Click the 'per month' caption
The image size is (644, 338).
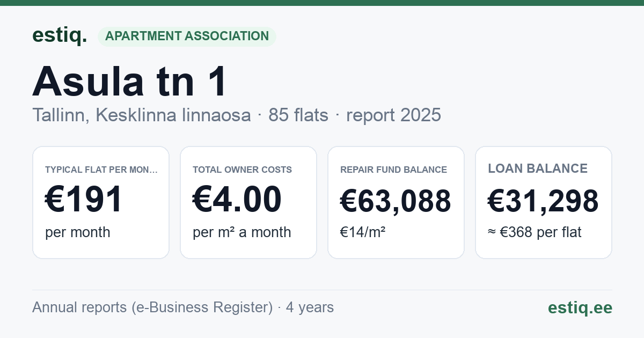tap(78, 232)
